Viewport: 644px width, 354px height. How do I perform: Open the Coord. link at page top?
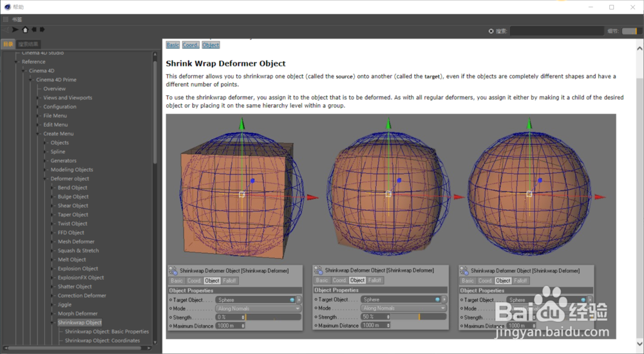[x=191, y=45]
